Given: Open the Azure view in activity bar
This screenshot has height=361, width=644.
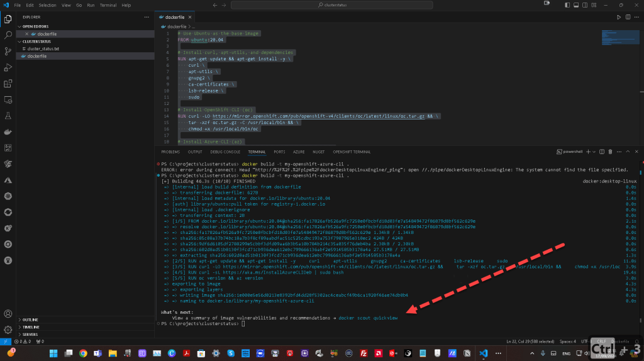Looking at the screenshot, I should [x=8, y=181].
